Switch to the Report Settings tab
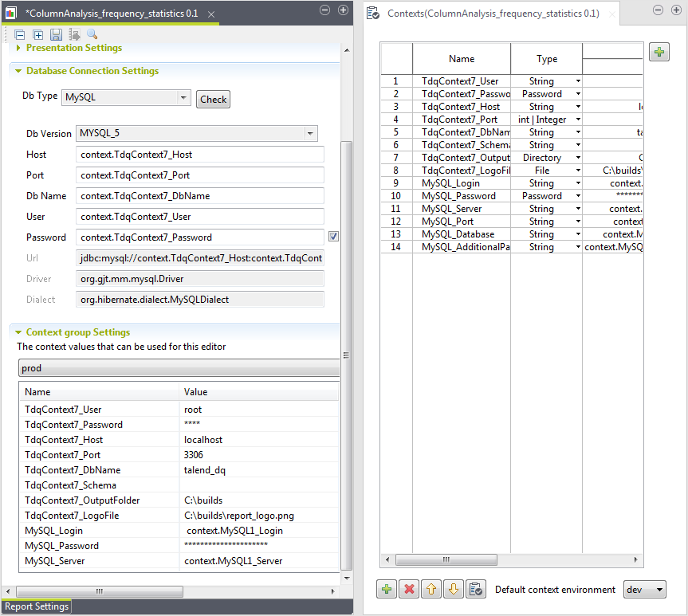This screenshot has width=688, height=616. (x=36, y=606)
